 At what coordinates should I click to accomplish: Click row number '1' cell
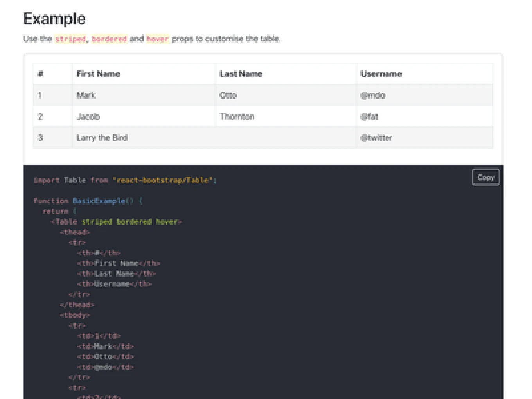coord(53,95)
